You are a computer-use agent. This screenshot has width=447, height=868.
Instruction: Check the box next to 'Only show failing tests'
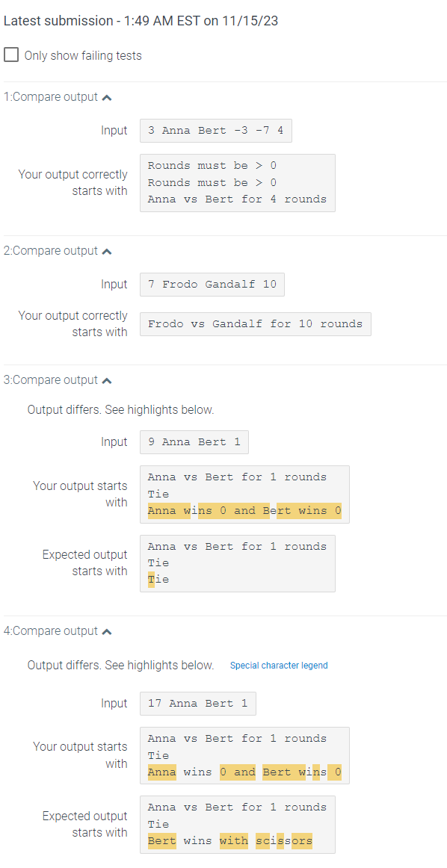point(11,55)
